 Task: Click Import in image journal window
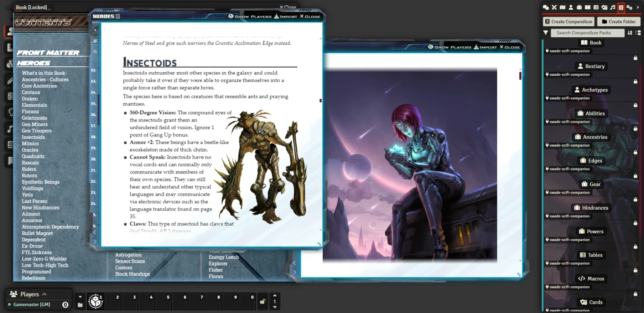(485, 47)
